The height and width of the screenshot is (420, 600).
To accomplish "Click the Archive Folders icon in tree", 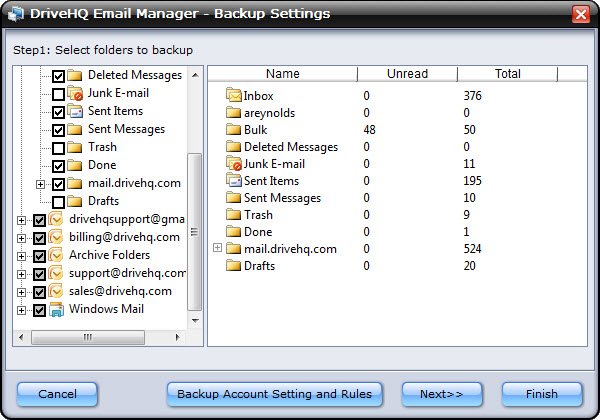I will [x=56, y=256].
